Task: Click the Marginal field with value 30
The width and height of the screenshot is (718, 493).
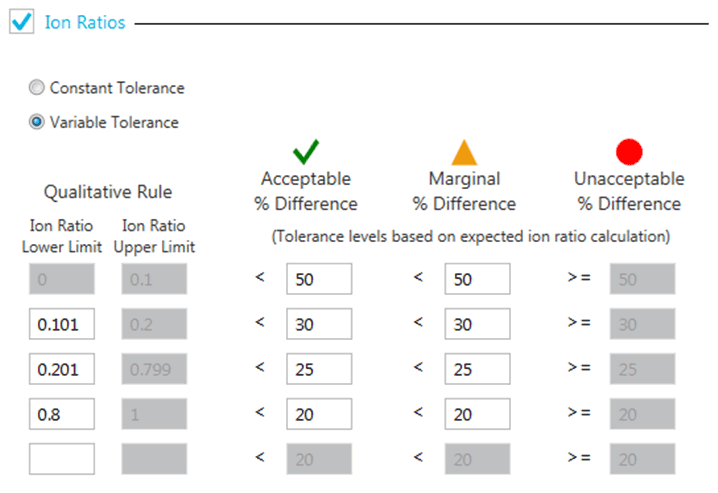Action: pos(477,324)
